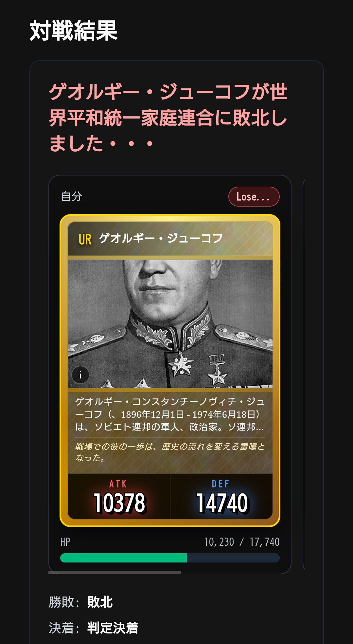
Task: Tap the 対戦結果 page heading
Action: 74,30
